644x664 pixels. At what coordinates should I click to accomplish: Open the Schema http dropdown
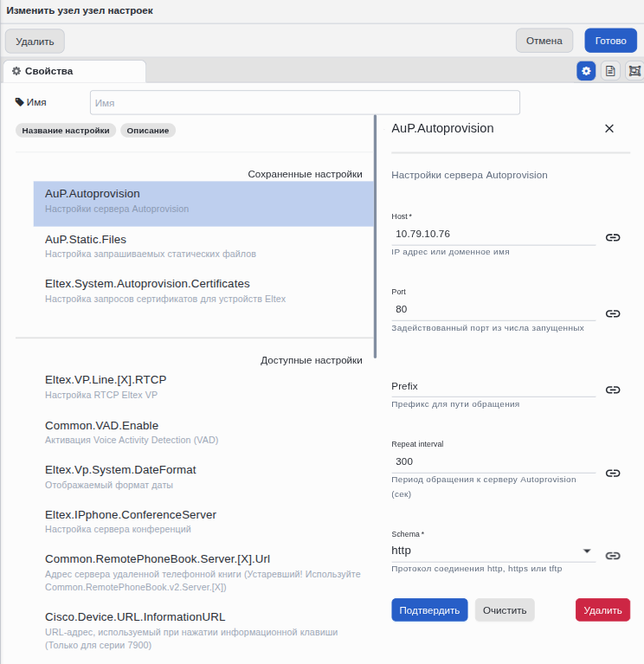tap(493, 551)
